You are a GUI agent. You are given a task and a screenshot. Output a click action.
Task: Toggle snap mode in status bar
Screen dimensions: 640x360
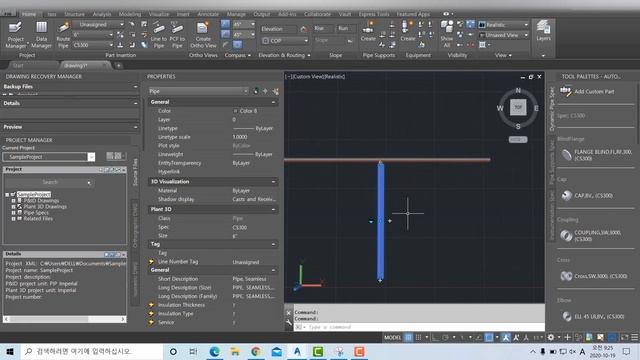point(418,338)
